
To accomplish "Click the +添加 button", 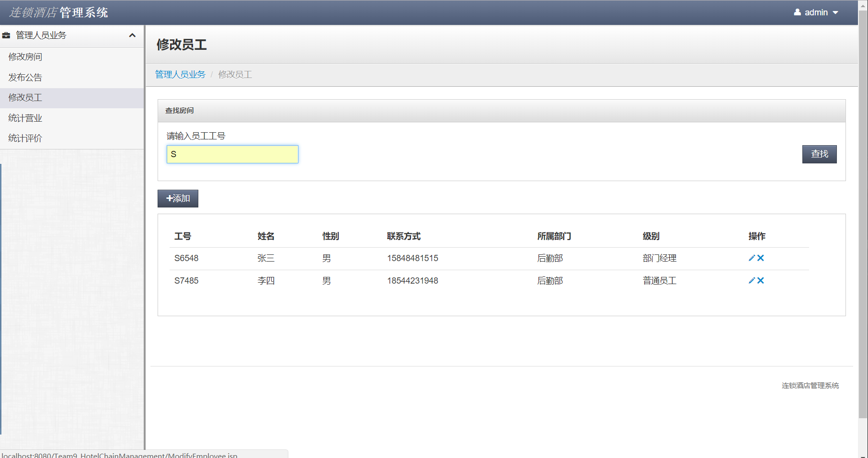I will point(178,198).
